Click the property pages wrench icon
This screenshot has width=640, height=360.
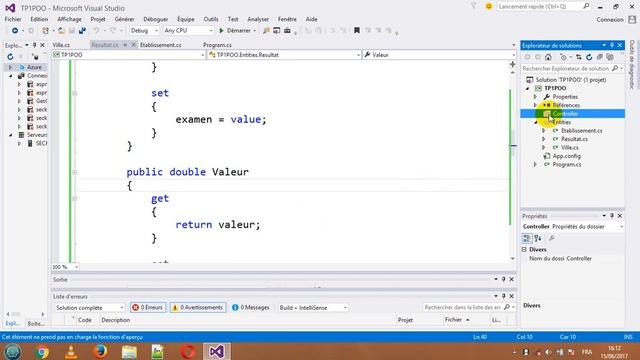point(552,238)
